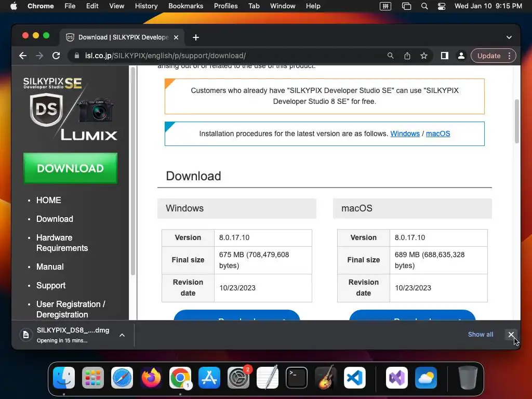The width and height of the screenshot is (532, 399).
Task: Launch Firefox from the Dock
Action: [151, 378]
